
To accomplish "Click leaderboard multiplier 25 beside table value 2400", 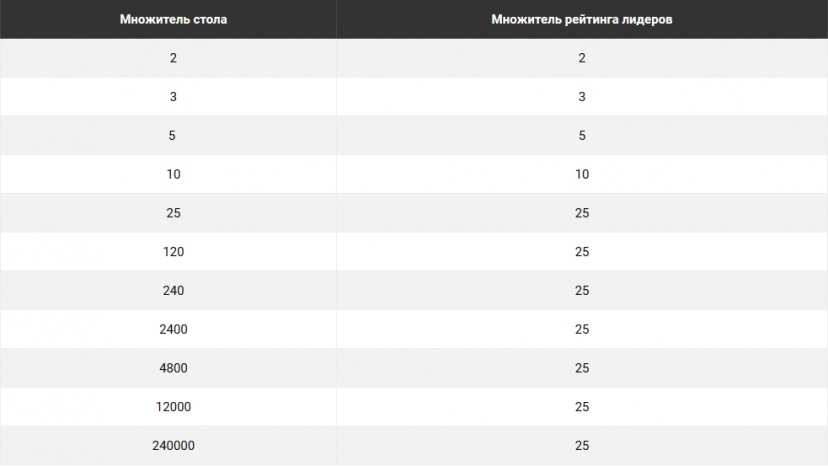I will tap(582, 330).
